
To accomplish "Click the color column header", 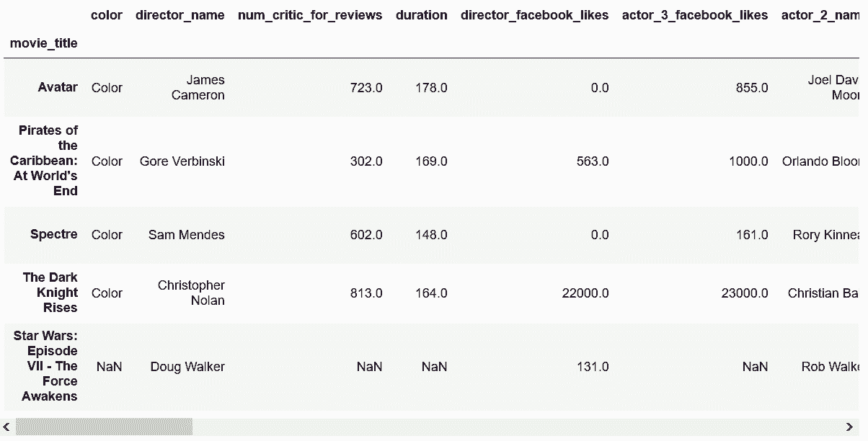I will [107, 15].
